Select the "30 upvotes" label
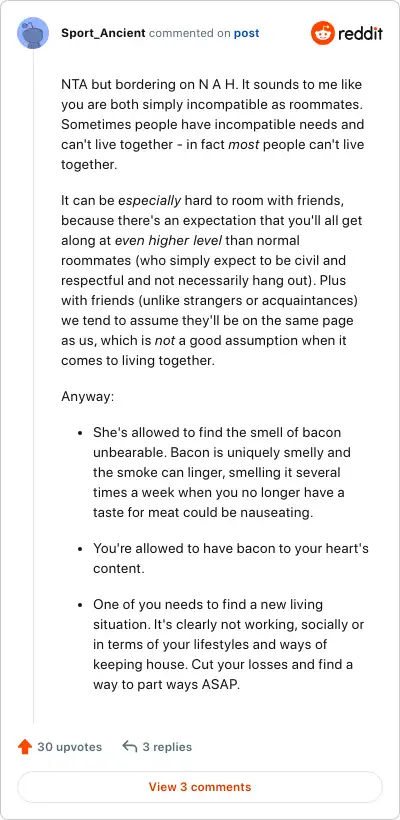 (70, 747)
